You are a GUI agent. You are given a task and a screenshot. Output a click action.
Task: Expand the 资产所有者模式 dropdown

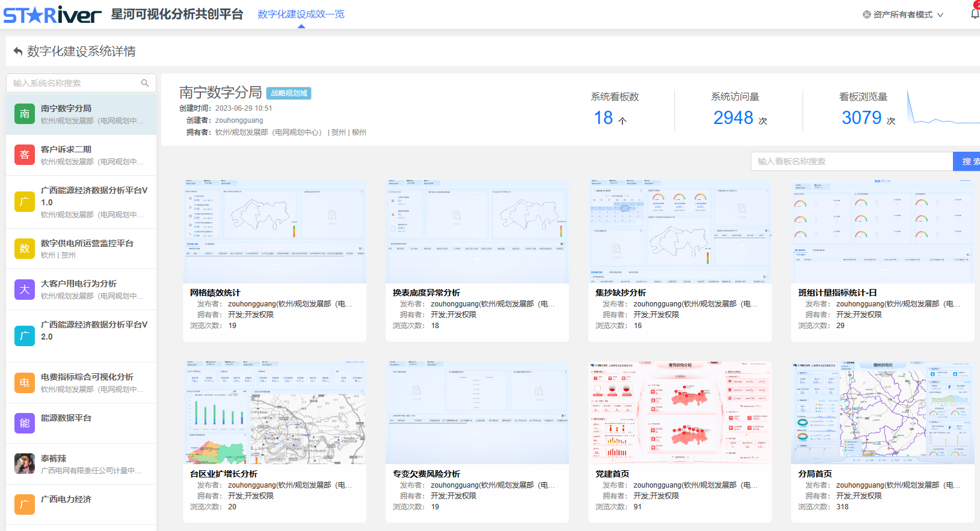903,14
